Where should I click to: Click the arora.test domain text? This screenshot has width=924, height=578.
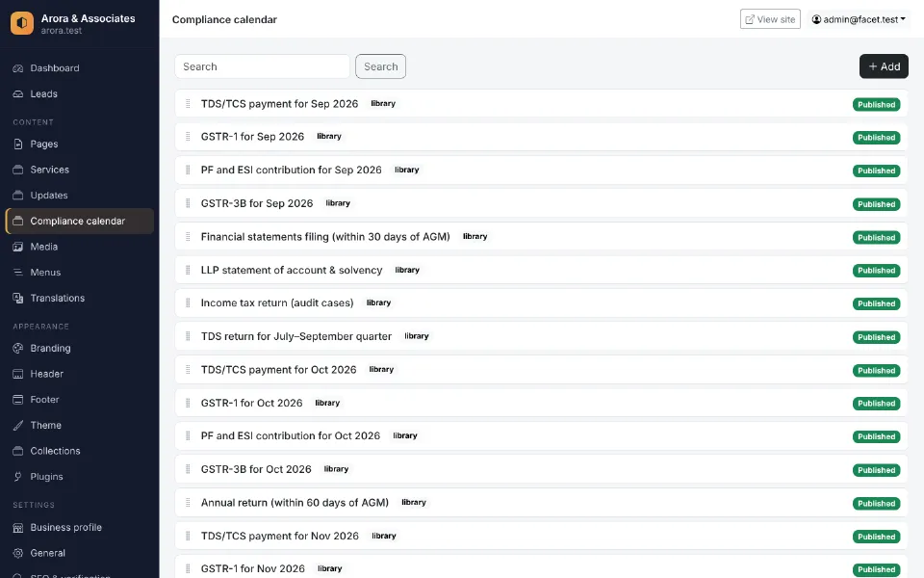point(62,31)
